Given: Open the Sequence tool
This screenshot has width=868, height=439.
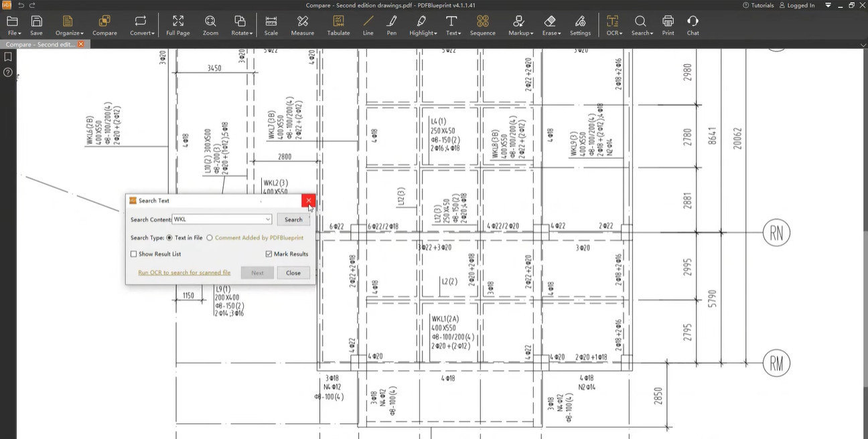Looking at the screenshot, I should 482,25.
